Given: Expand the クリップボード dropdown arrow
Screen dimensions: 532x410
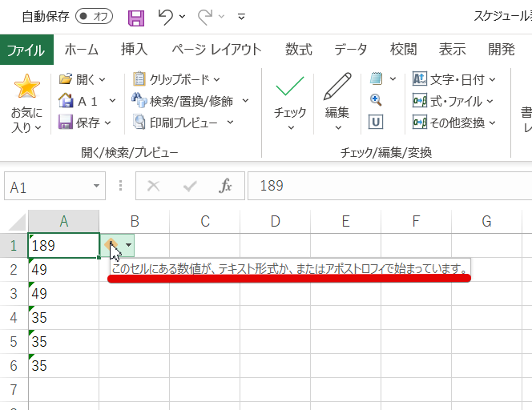Looking at the screenshot, I should click(216, 80).
